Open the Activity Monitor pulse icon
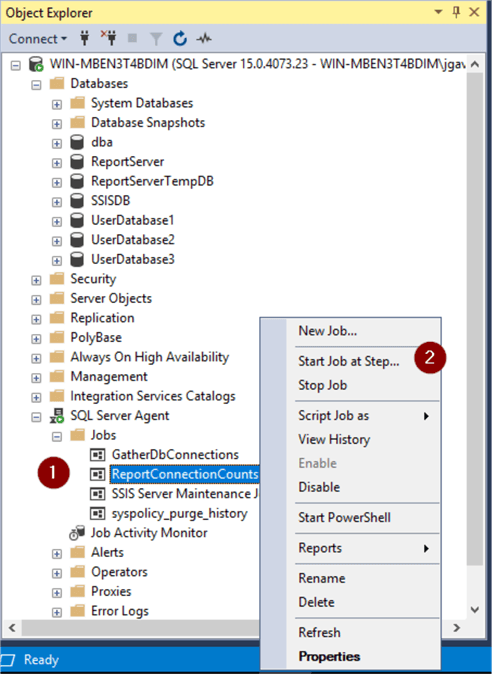Image resolution: width=492 pixels, height=674 pixels. (204, 39)
